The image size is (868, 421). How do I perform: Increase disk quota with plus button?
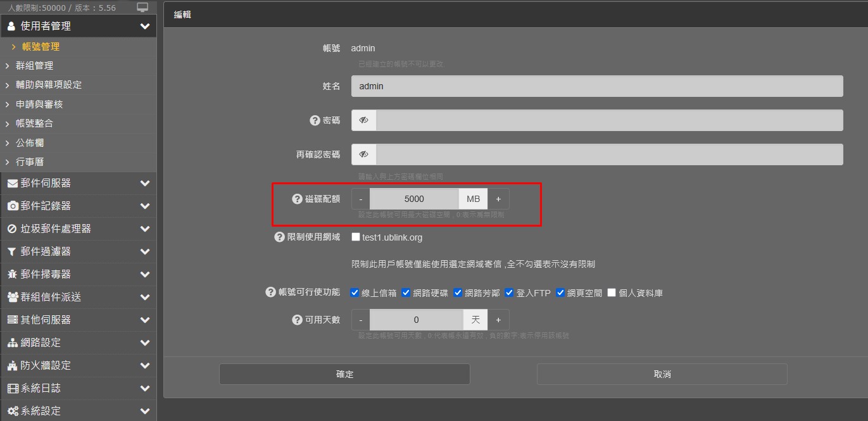point(498,199)
